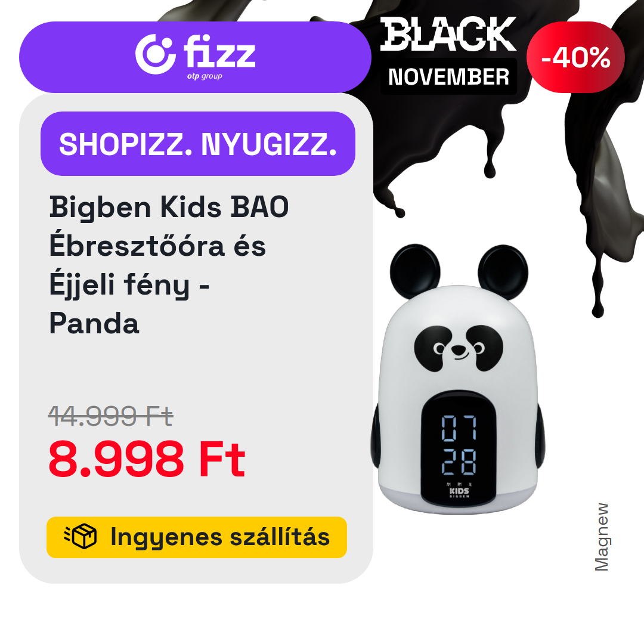Open the Bigben Kids BAO product title
The image size is (644, 644).
click(169, 265)
